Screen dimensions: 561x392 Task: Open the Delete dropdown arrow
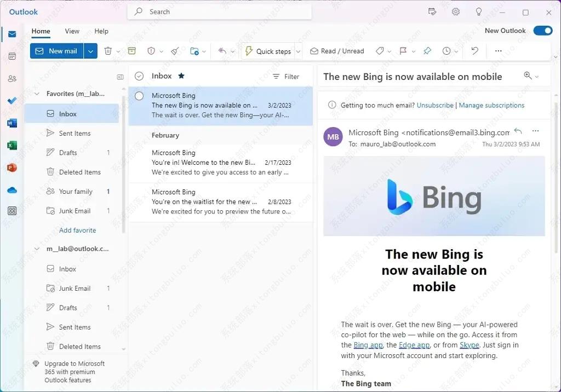[x=118, y=51]
